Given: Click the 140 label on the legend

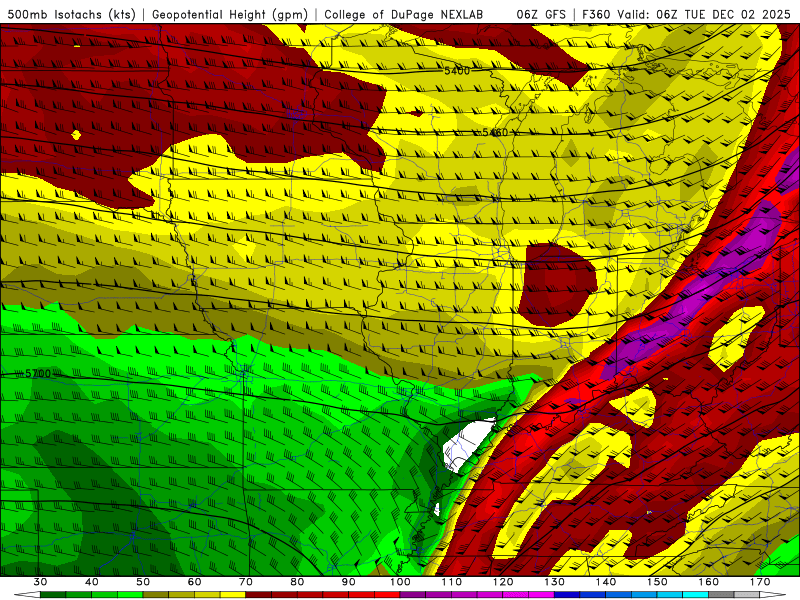Looking at the screenshot, I should pos(606,582).
